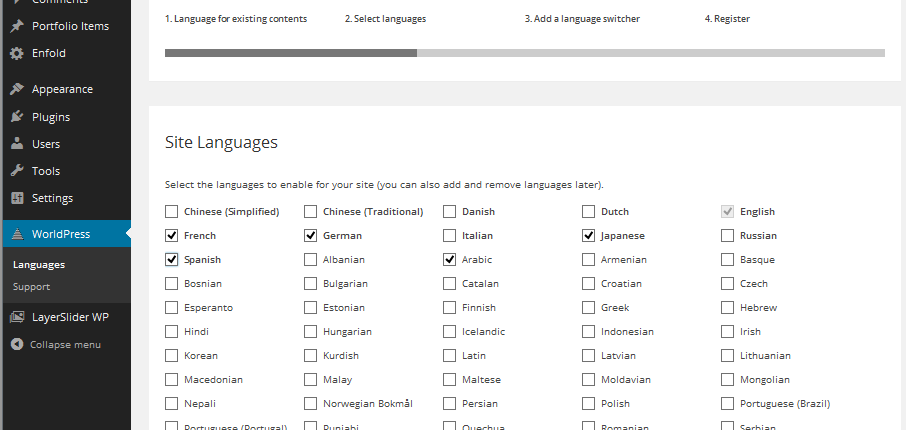Click the LayerSlider WP icon

(17, 317)
